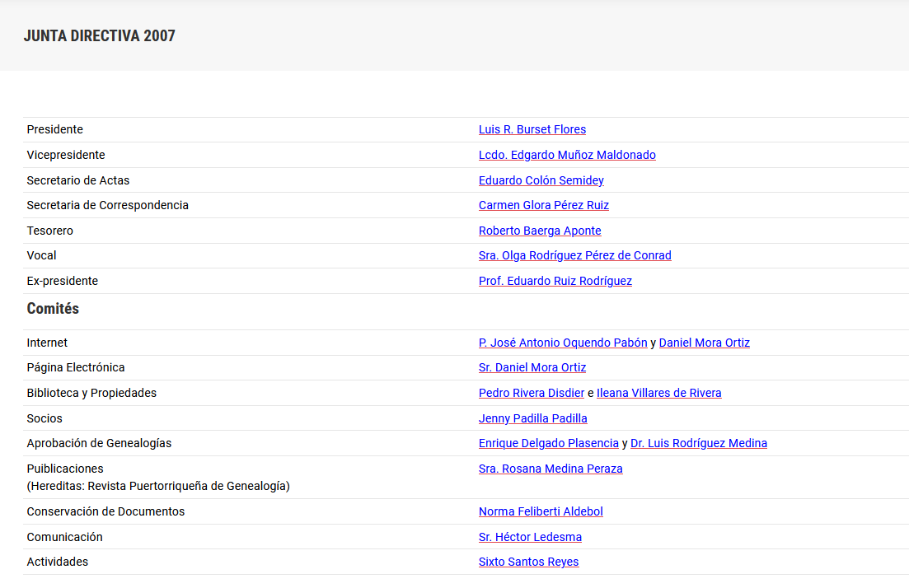Open the Luis R. Burset Flores link
The height and width of the screenshot is (588, 909).
pyautogui.click(x=532, y=129)
